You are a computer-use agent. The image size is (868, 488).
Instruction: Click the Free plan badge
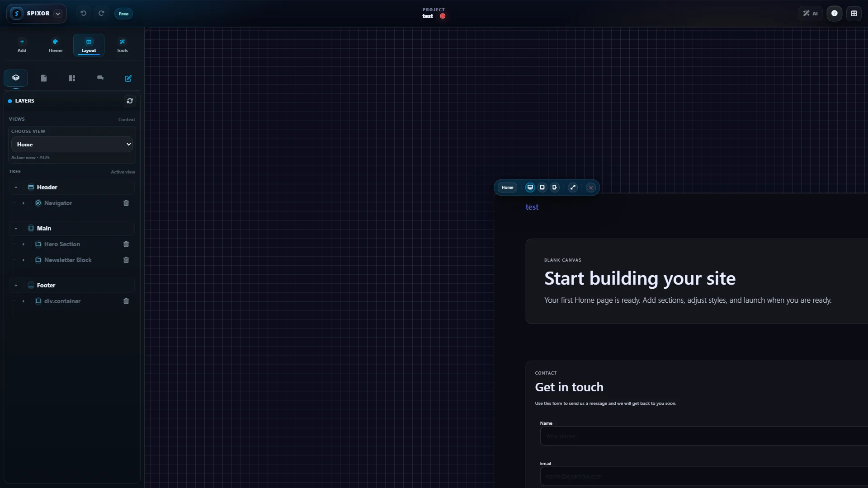[x=123, y=14]
